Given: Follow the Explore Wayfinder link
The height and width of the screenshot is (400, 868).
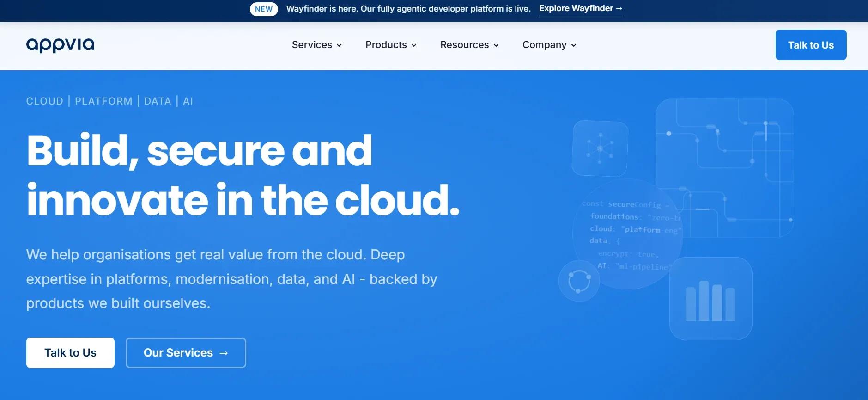Looking at the screenshot, I should 581,9.
